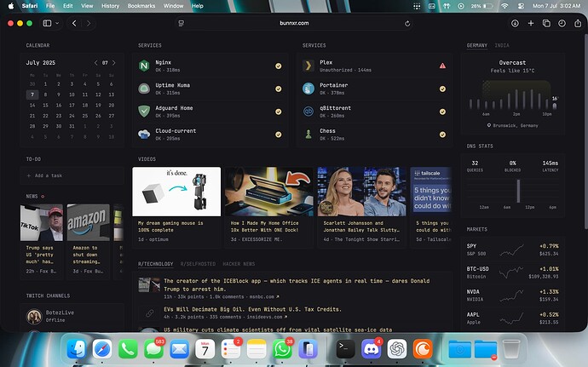Click the Portainer service icon
588x367 pixels.
308,89
